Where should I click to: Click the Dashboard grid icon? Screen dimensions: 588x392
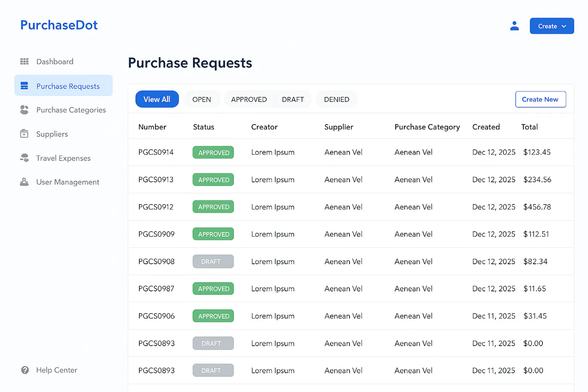[x=24, y=61]
